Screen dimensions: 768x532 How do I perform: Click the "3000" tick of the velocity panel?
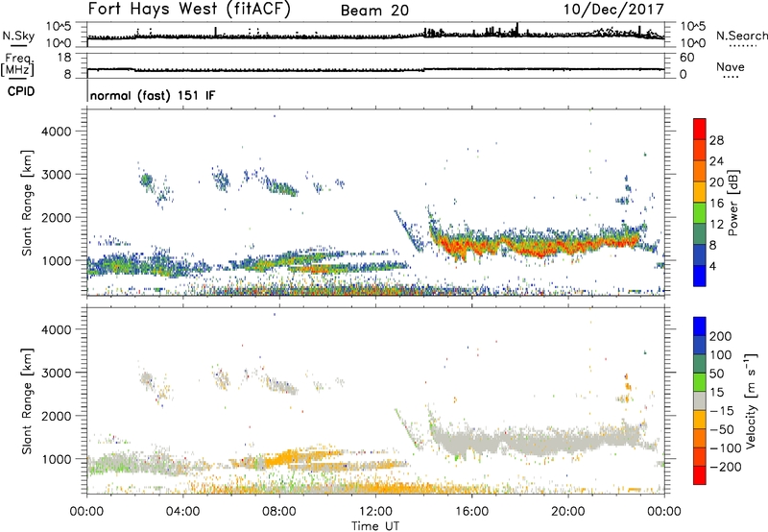56,373
